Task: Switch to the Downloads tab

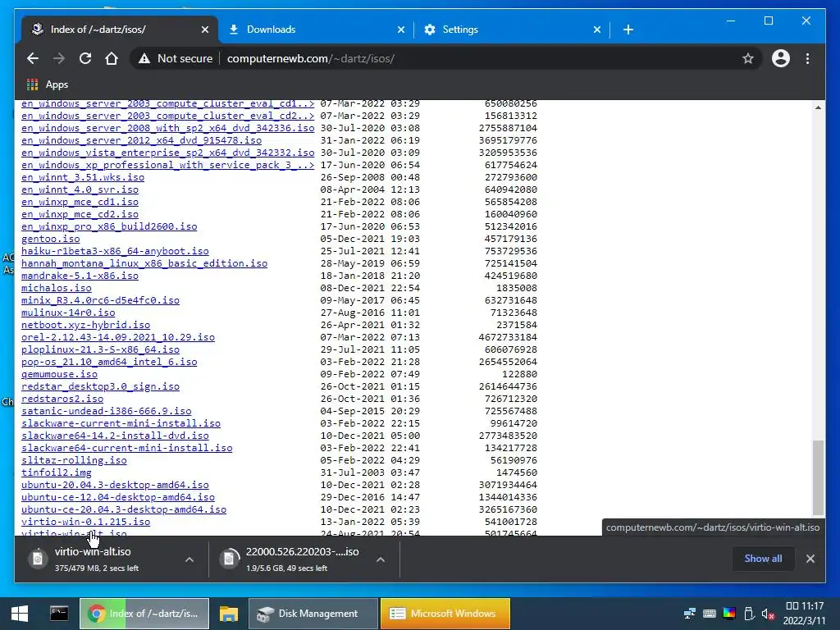Action: (316, 30)
